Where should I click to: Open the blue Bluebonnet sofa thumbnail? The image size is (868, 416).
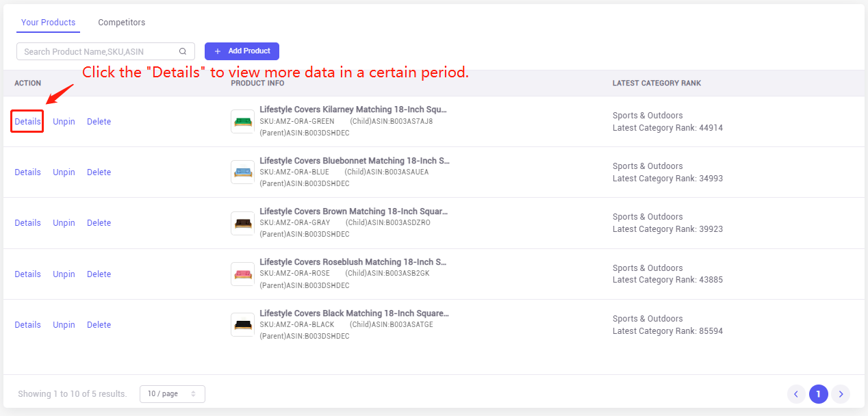coord(243,172)
